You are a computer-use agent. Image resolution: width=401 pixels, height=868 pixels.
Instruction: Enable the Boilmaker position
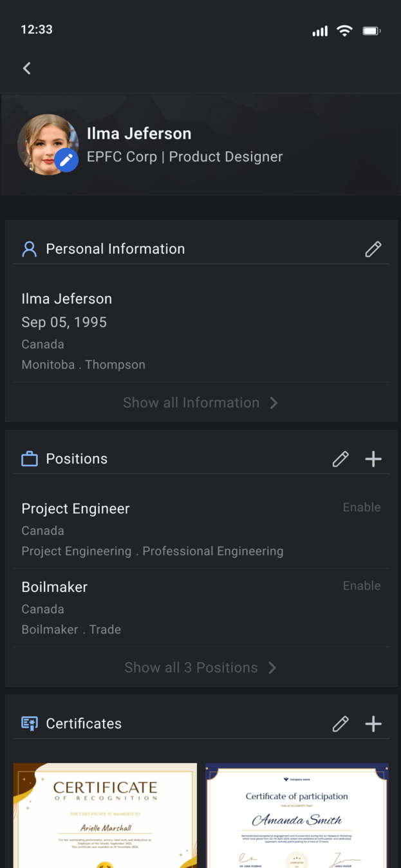tap(362, 586)
